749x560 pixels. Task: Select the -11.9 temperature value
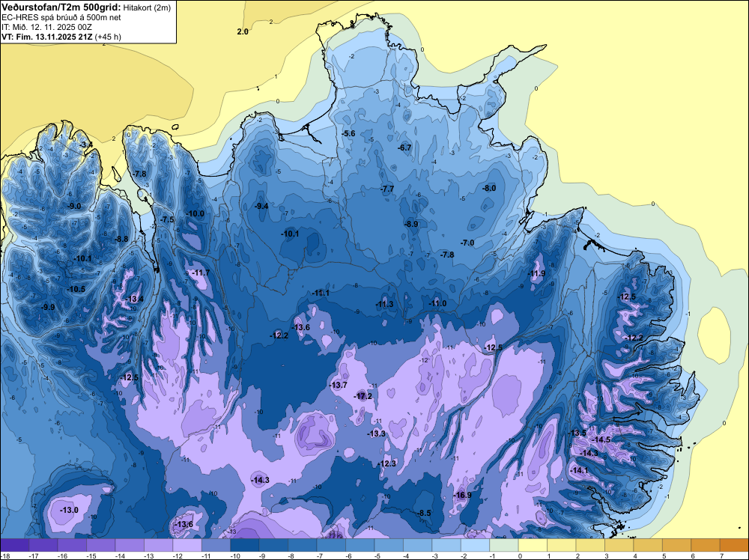(536, 273)
